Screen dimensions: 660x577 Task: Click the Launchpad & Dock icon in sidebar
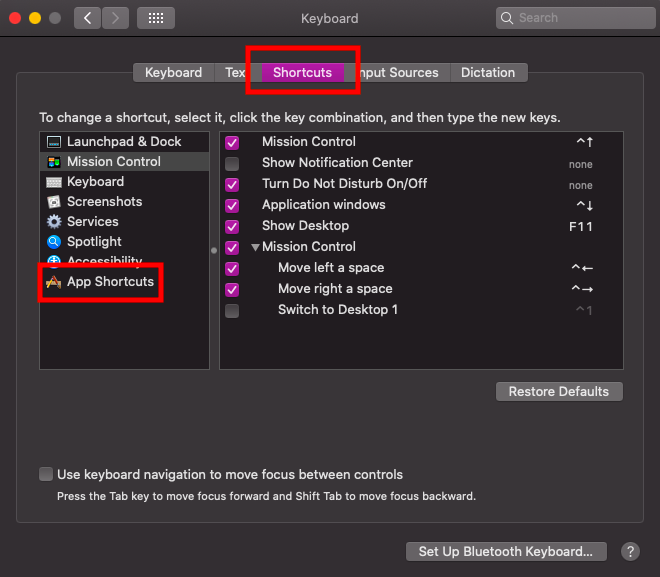coord(53,142)
